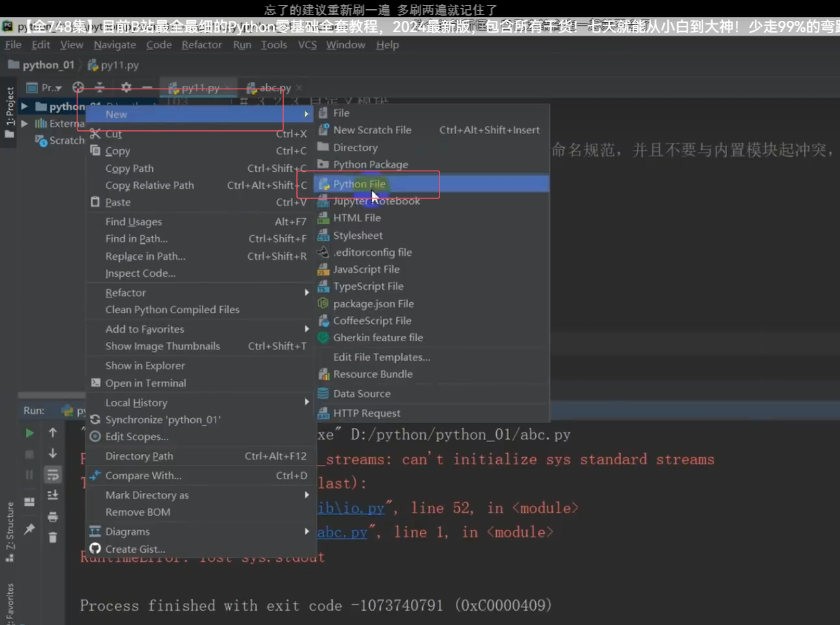Open Project panel settings gear

pyautogui.click(x=126, y=87)
